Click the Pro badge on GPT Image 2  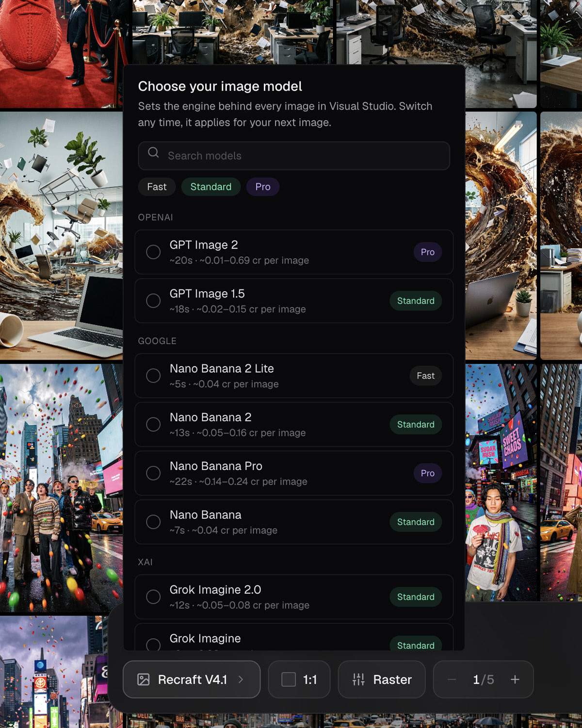[428, 252]
